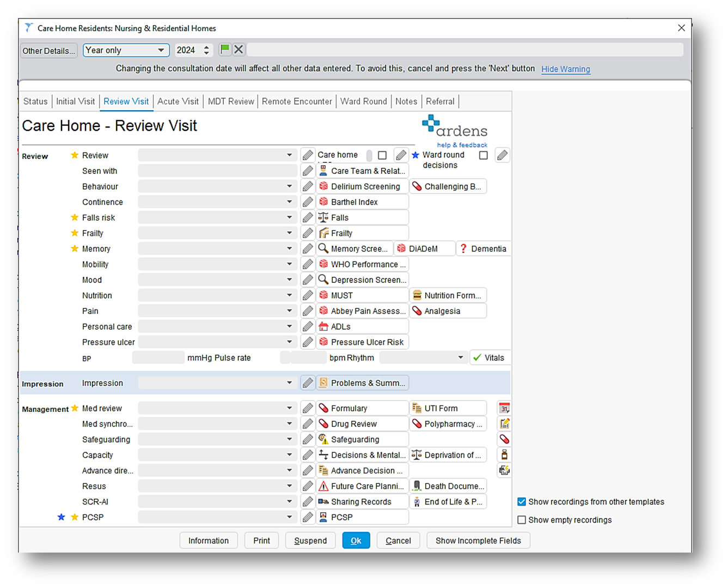Click the pencil icon in the Behaviour row

tap(308, 186)
